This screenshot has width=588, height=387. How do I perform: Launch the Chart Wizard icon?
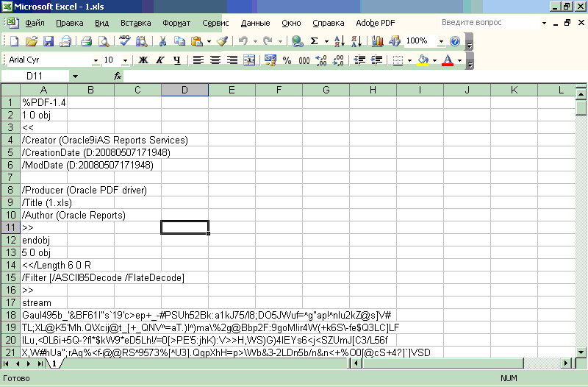tap(378, 41)
